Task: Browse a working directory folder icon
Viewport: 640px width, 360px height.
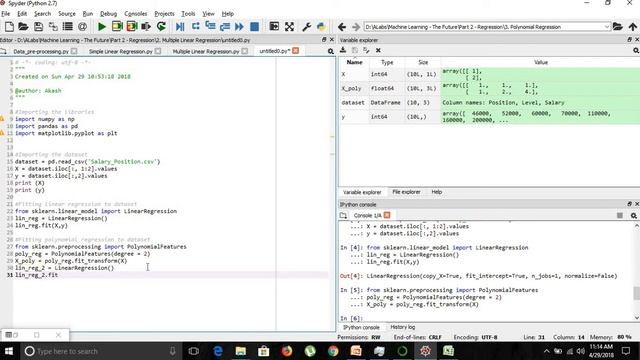Action: pyautogui.click(x=618, y=27)
